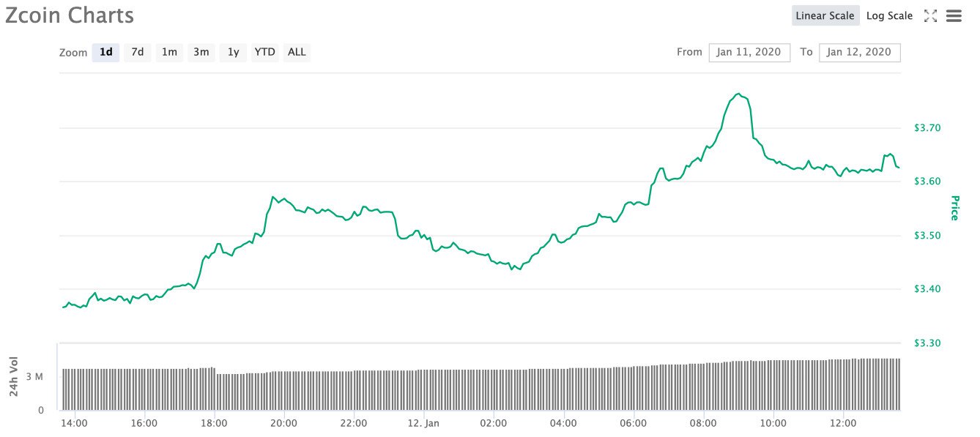
Task: Click the Zcoin Charts heading
Action: [x=70, y=15]
